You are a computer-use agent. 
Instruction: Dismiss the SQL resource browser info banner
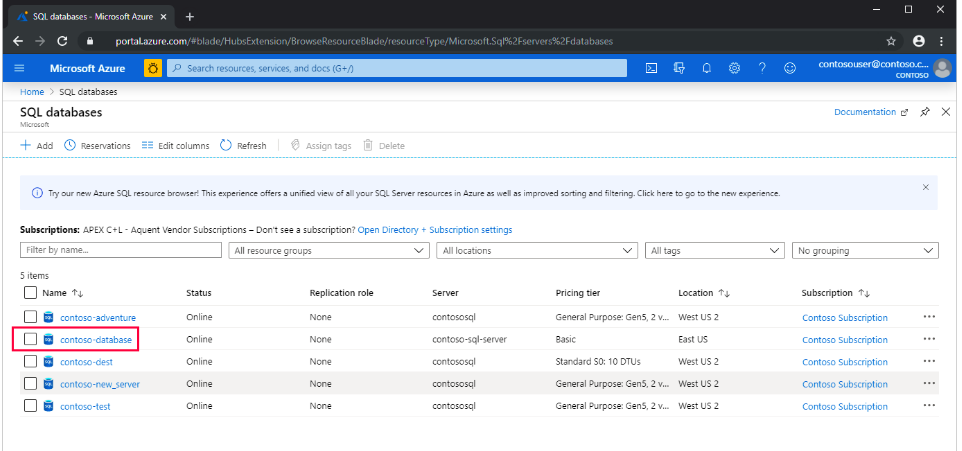pos(925,187)
